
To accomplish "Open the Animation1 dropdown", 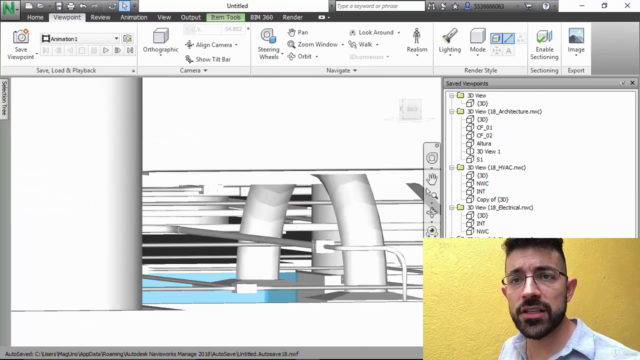I will (116, 38).
